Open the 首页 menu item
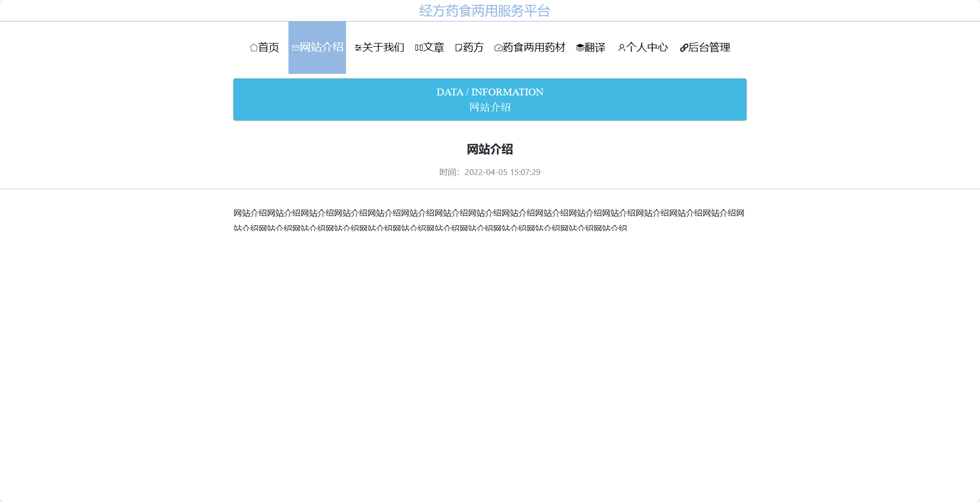The image size is (980, 502). (264, 48)
